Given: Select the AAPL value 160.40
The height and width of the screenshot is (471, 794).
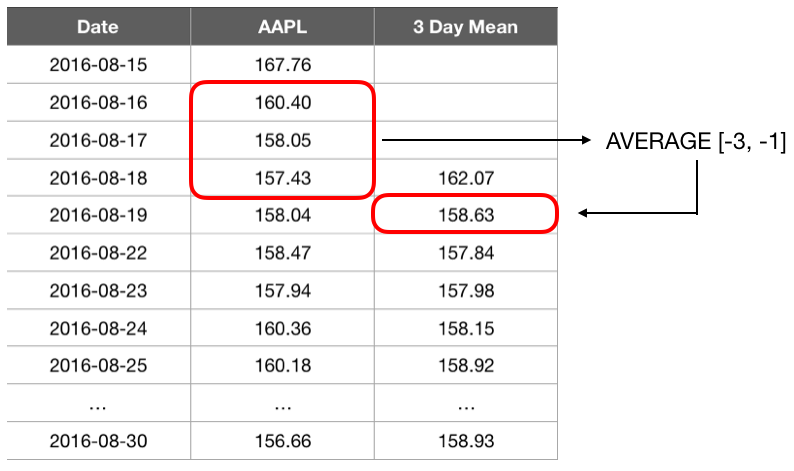Looking at the screenshot, I should (283, 103).
